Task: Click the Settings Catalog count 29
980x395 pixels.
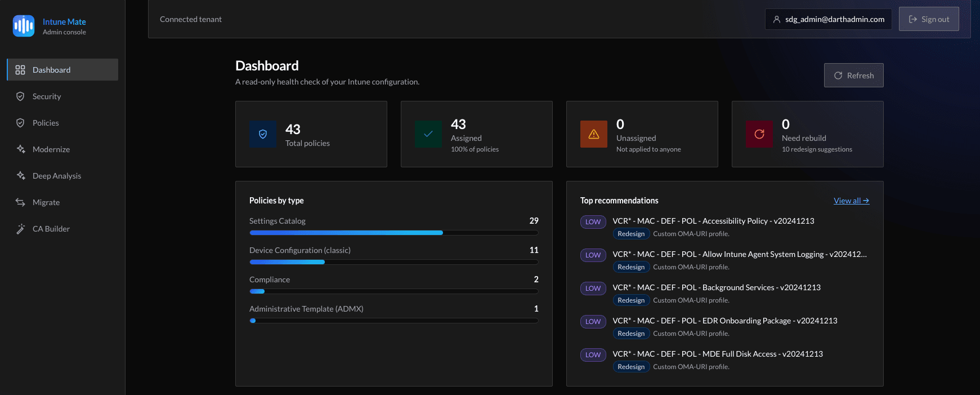Action: click(534, 221)
